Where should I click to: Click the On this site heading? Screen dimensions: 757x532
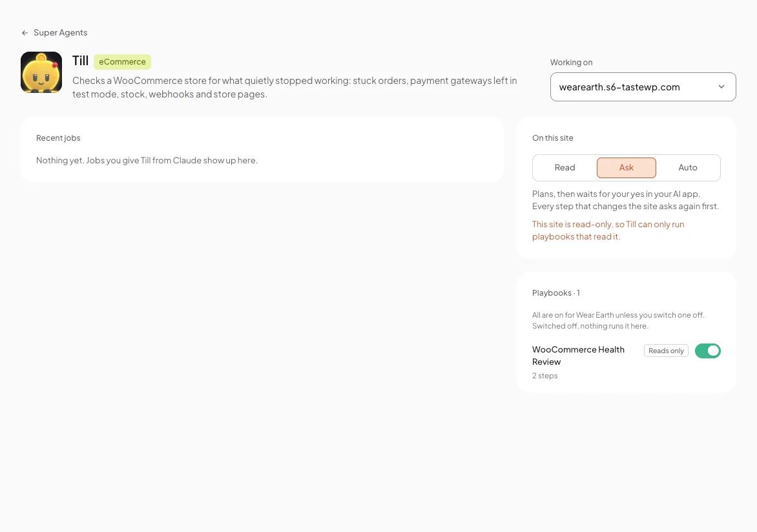point(553,138)
